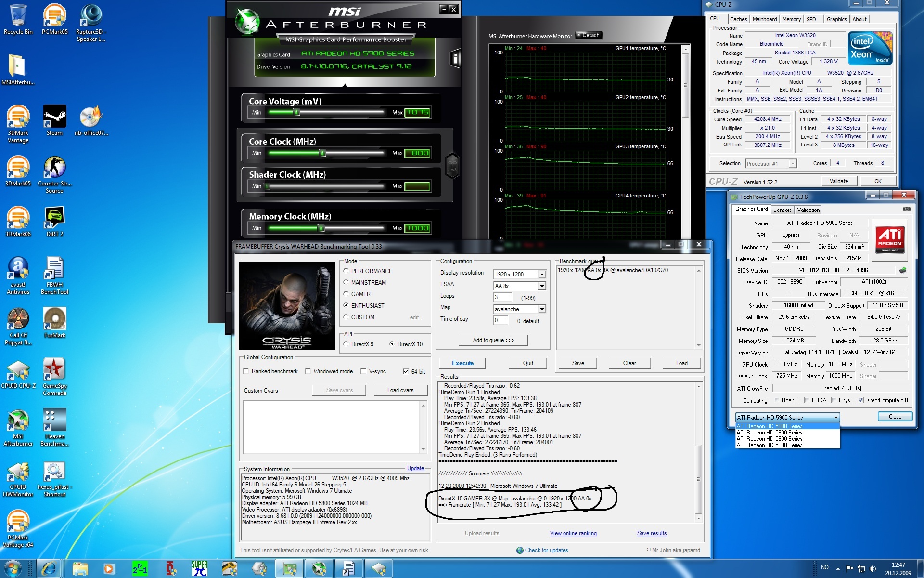Launch the avast! Antivirus desktop icon
The image size is (924, 578).
[18, 276]
